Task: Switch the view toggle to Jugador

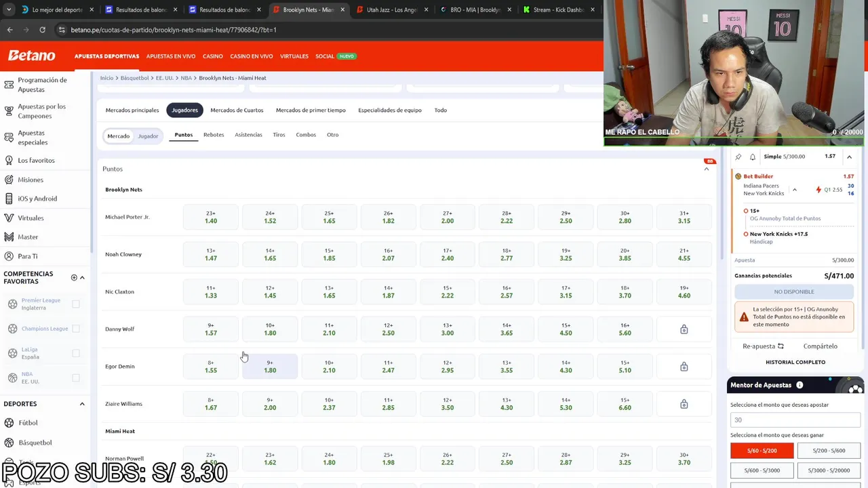Action: tap(148, 136)
